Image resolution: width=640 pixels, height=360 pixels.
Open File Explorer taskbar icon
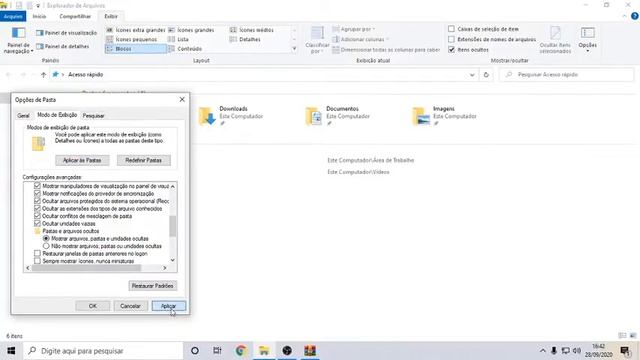click(264, 351)
